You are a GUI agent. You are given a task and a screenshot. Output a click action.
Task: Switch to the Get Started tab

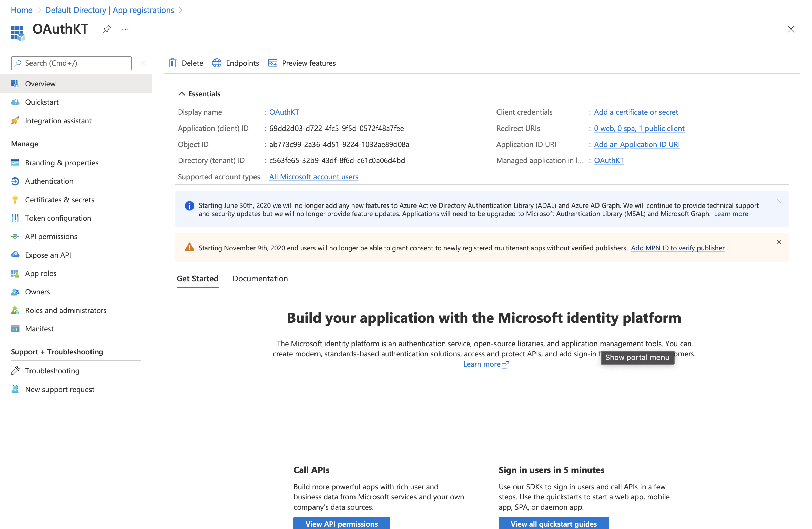coord(198,278)
